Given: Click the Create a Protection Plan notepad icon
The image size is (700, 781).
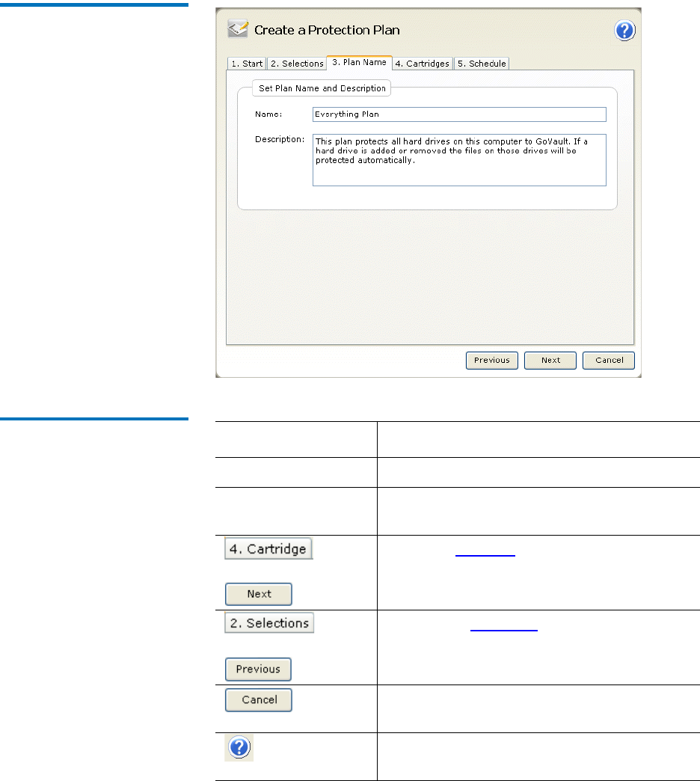Looking at the screenshot, I should click(239, 30).
